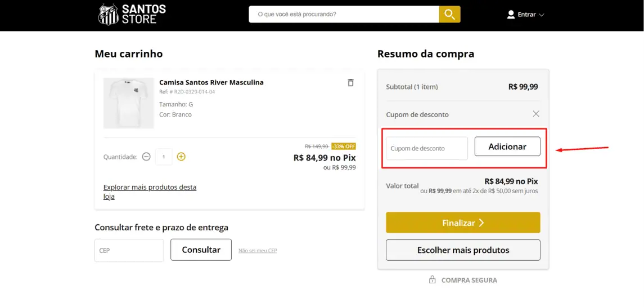
Task: Click the Cor: Branco text
Action: 175,114
